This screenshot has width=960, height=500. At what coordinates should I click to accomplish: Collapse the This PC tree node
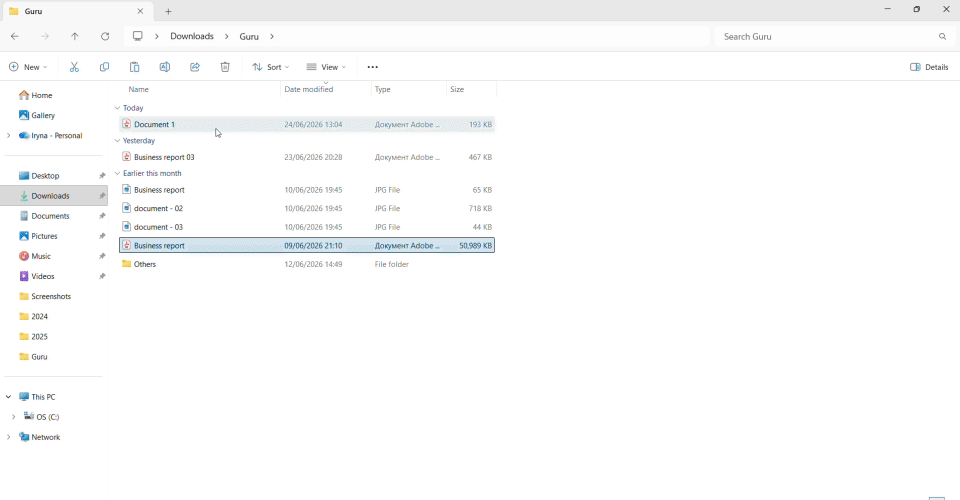(x=9, y=397)
